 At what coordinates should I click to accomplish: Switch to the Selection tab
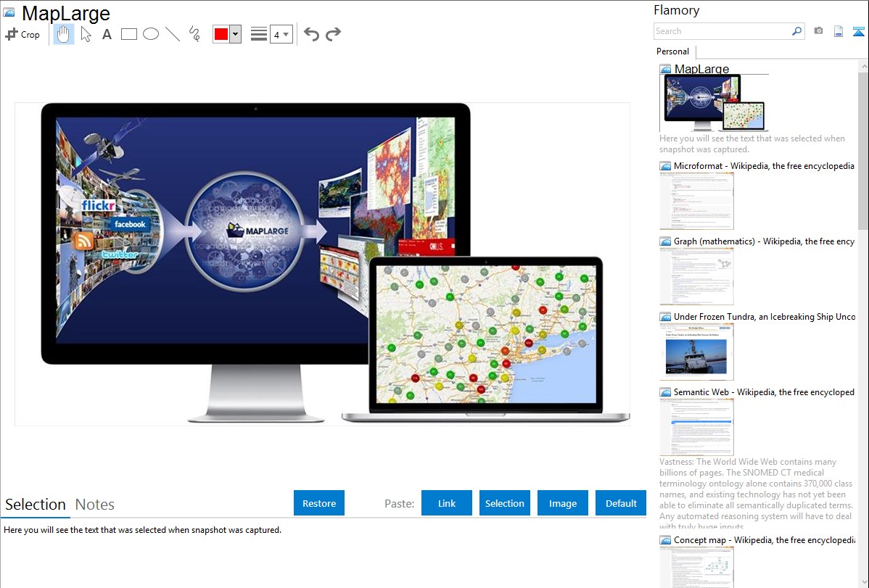(36, 505)
